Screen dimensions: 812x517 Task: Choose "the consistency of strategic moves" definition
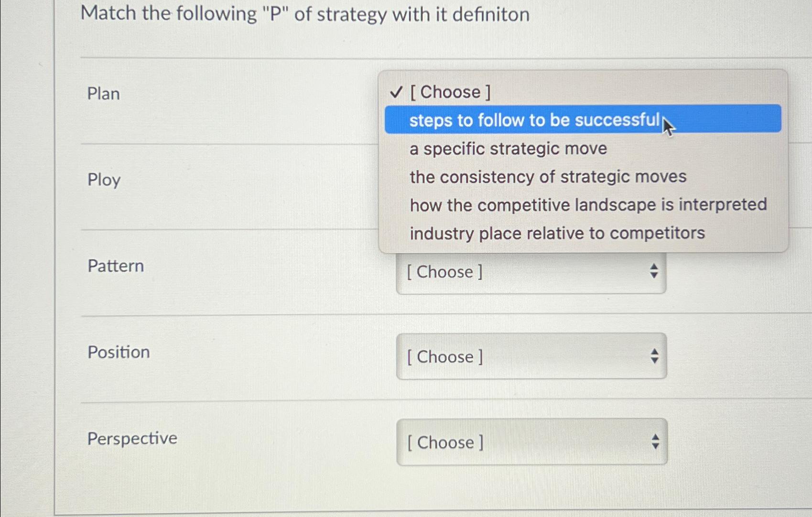(x=548, y=177)
